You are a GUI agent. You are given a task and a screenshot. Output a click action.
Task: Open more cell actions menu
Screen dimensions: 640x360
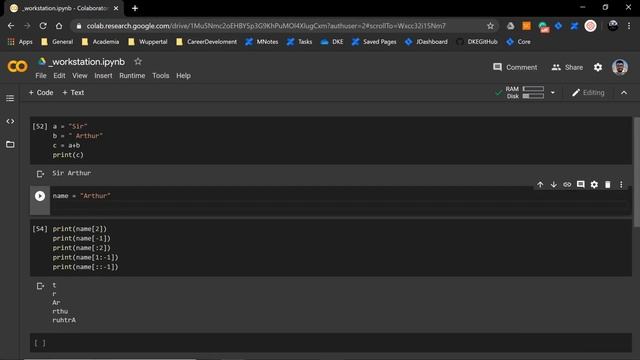621,184
